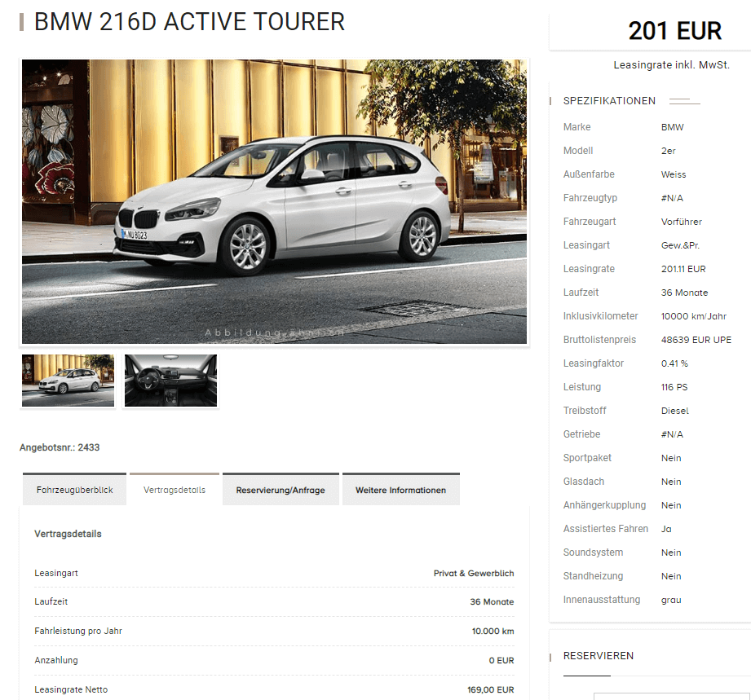Click the Leistung value 116 PS
Viewport: 751px width, 700px height.
tap(674, 387)
